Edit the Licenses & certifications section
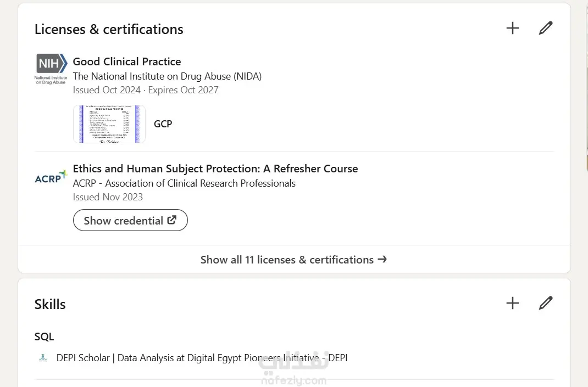 click(x=545, y=29)
